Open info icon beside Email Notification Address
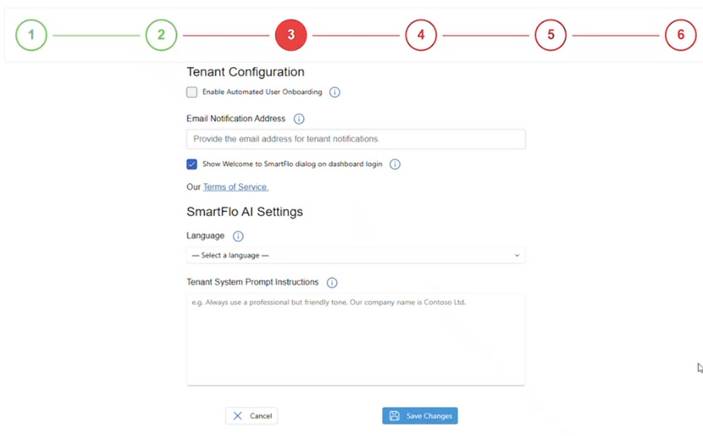Viewport: 703px width, 436px height. click(299, 119)
